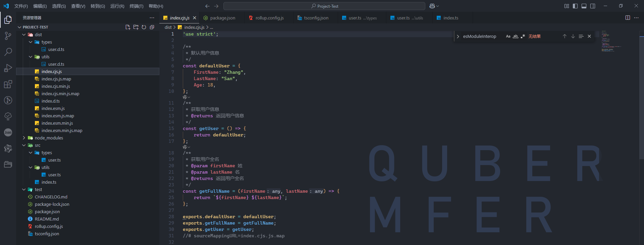The height and width of the screenshot is (245, 644).
Task: Open the editor more actions menu
Action: pos(636,18)
